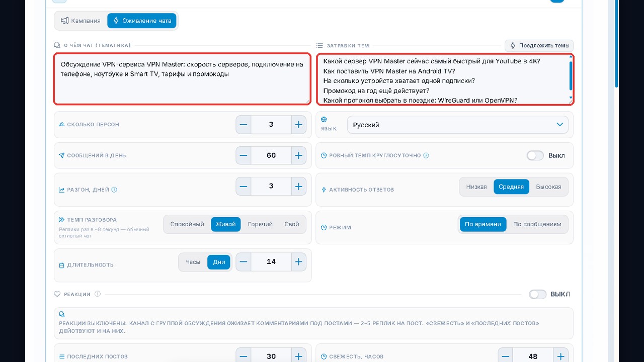
Task: Click plus icon for Длительность value
Action: [299, 262]
